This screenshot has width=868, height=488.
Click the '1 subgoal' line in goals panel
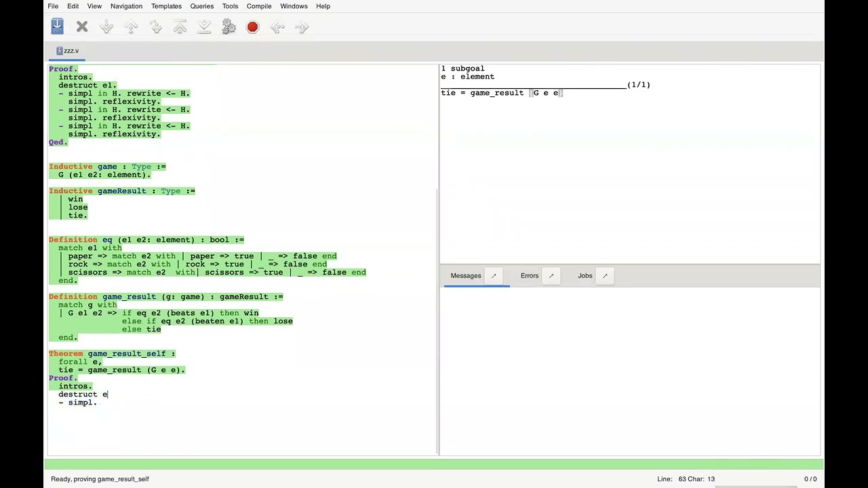pyautogui.click(x=462, y=68)
